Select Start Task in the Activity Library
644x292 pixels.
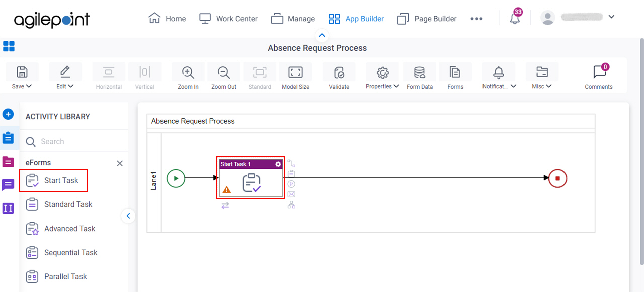pyautogui.click(x=54, y=180)
